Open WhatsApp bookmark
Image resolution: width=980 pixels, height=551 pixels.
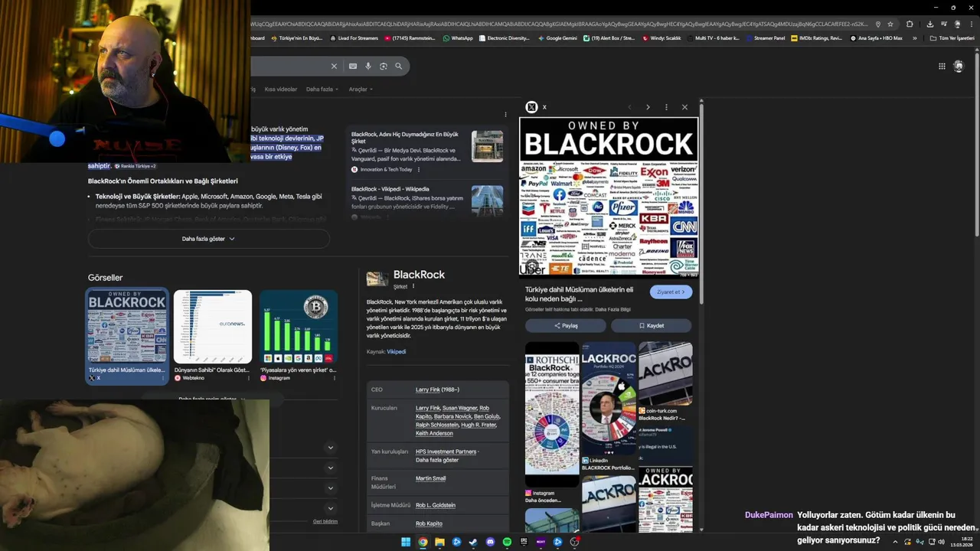tap(458, 37)
